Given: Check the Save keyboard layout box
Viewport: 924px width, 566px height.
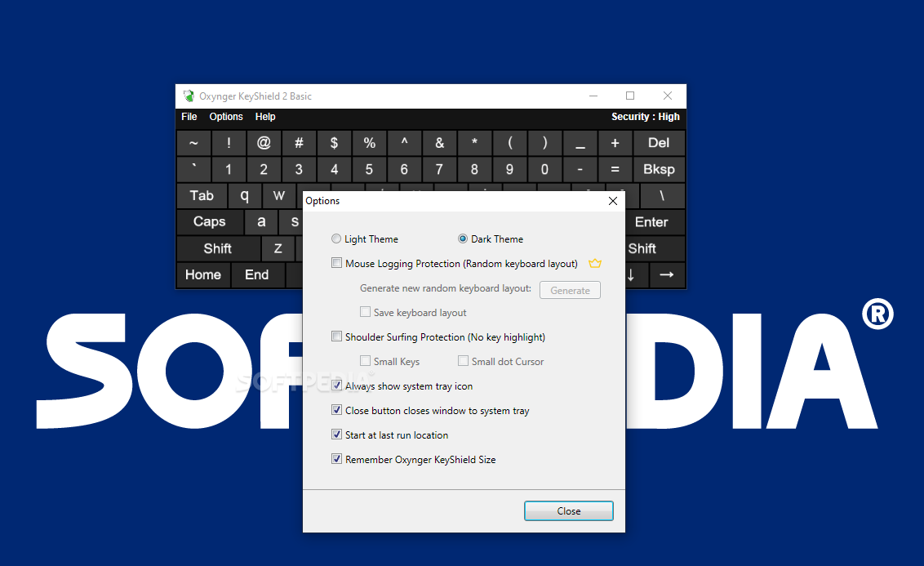Looking at the screenshot, I should click(366, 312).
